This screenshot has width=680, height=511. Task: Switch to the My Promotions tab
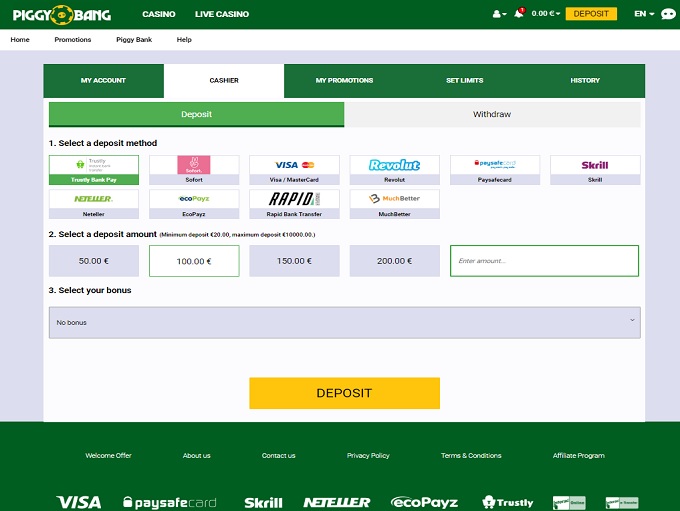[344, 80]
